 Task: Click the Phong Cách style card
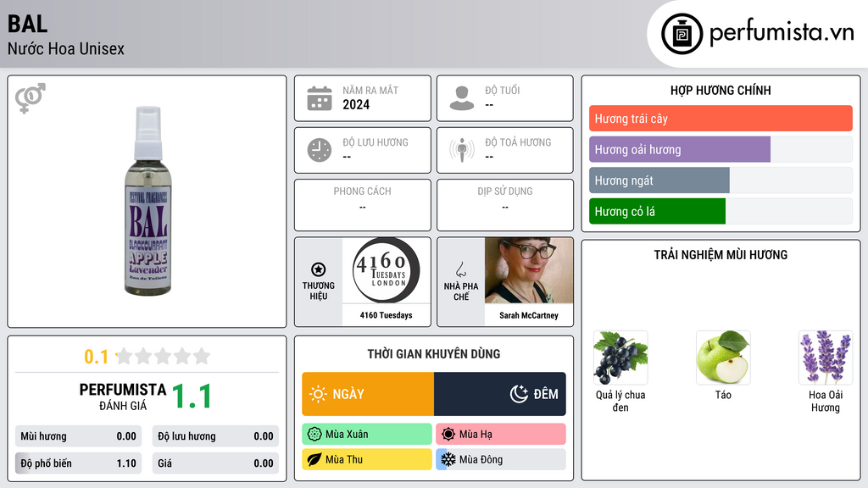[x=363, y=205]
